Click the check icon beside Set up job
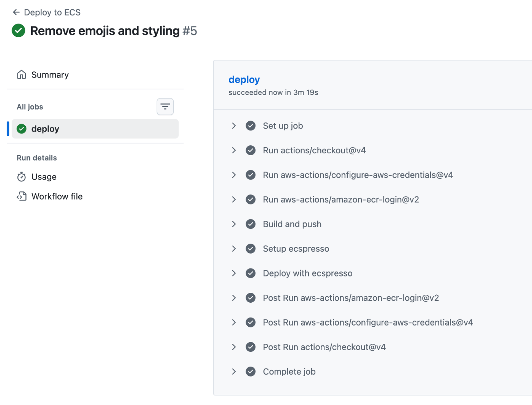 (250, 125)
